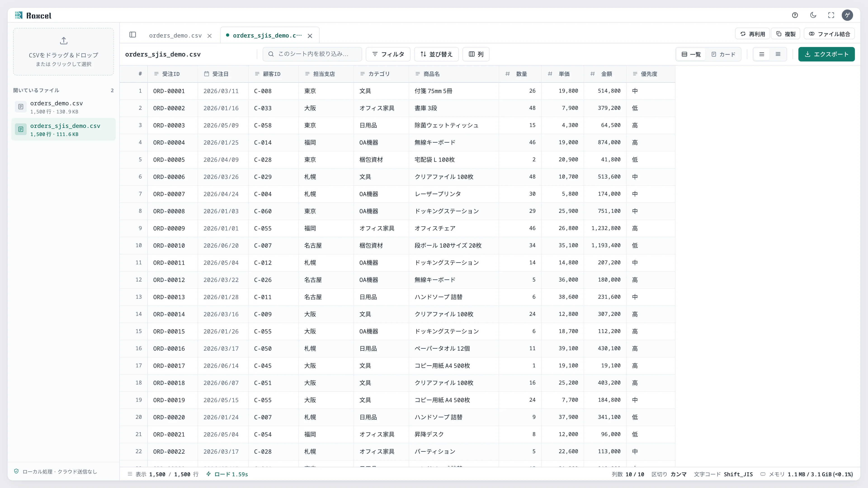
Task: Click the メモリ usage indicator
Action: [x=807, y=474]
